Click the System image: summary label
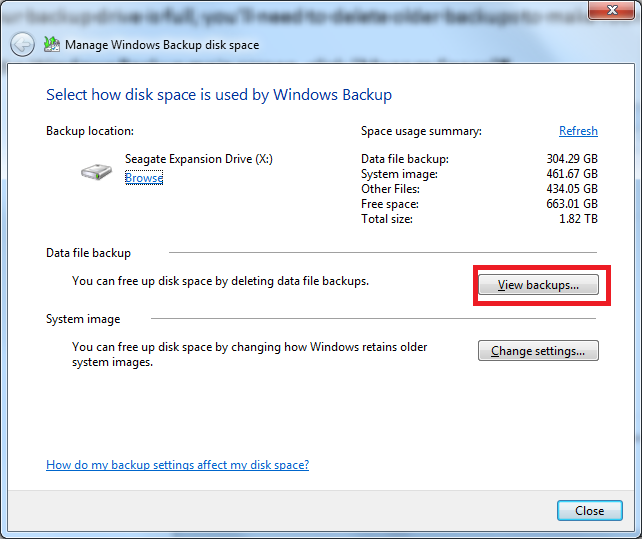 coord(399,174)
